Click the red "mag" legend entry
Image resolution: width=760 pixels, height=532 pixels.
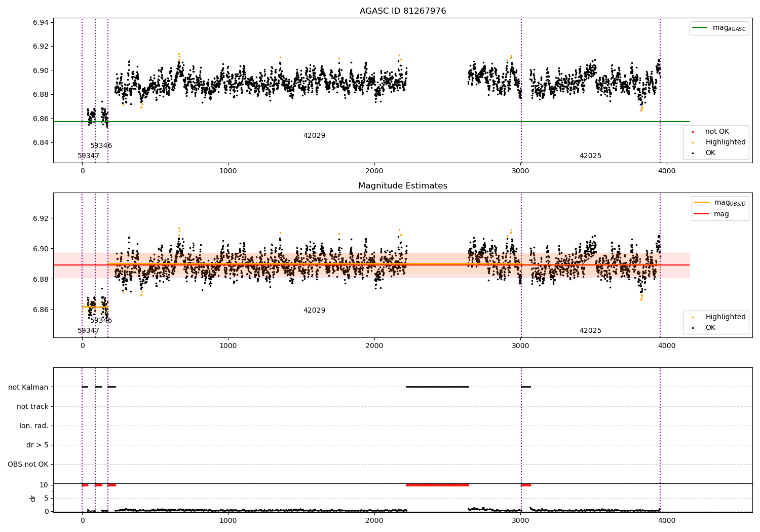(x=712, y=214)
